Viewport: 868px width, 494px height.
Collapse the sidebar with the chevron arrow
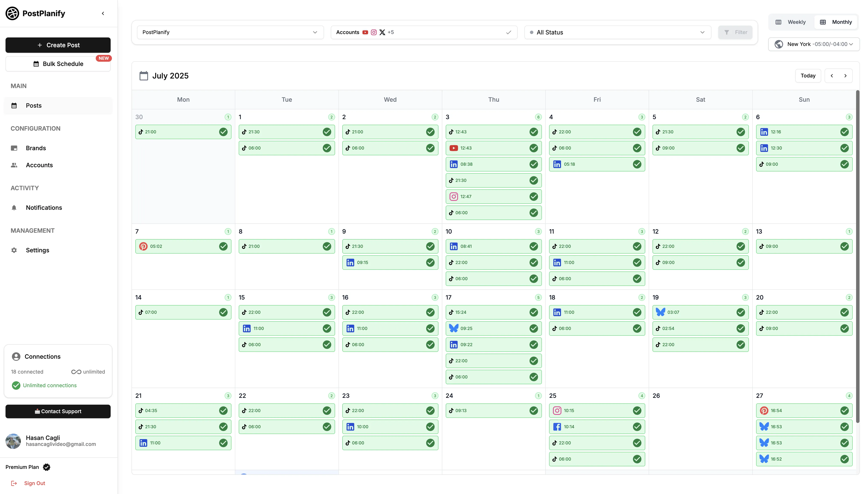(x=103, y=14)
